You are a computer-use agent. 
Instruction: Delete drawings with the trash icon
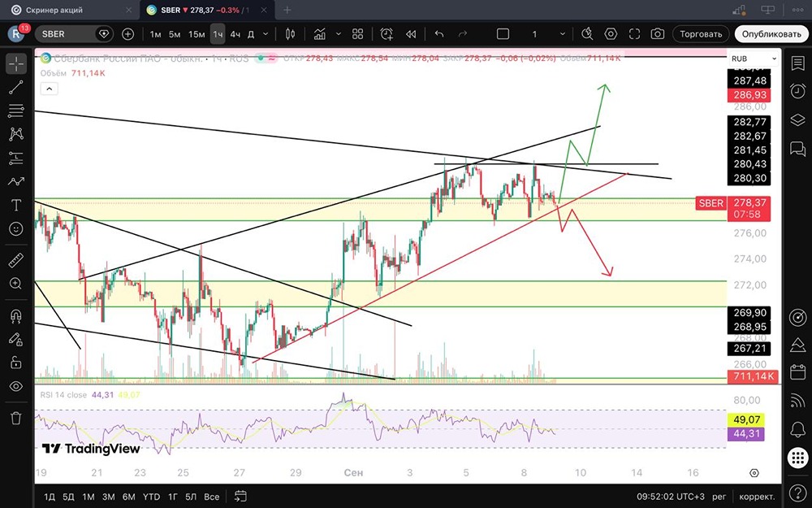click(x=16, y=418)
